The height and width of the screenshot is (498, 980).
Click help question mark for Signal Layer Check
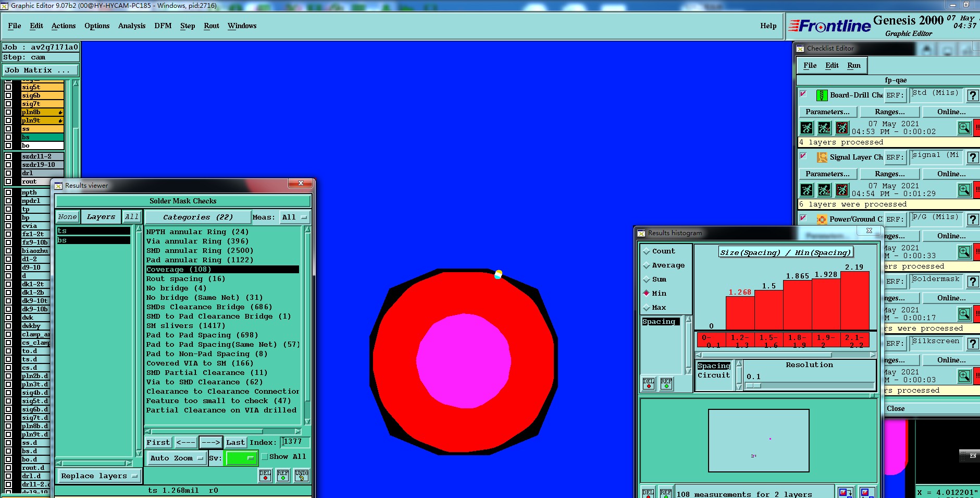[973, 157]
